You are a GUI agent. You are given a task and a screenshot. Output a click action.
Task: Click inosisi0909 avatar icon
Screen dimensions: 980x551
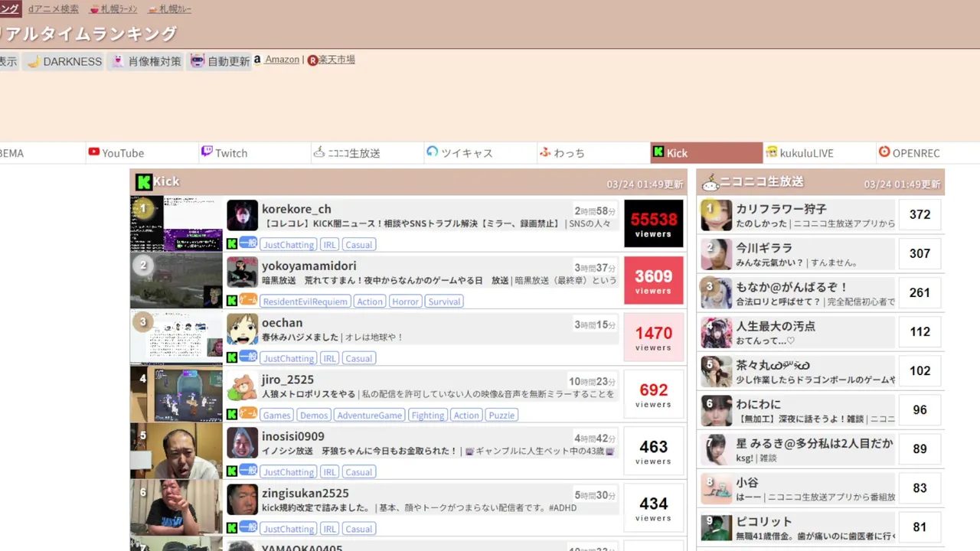tap(242, 443)
